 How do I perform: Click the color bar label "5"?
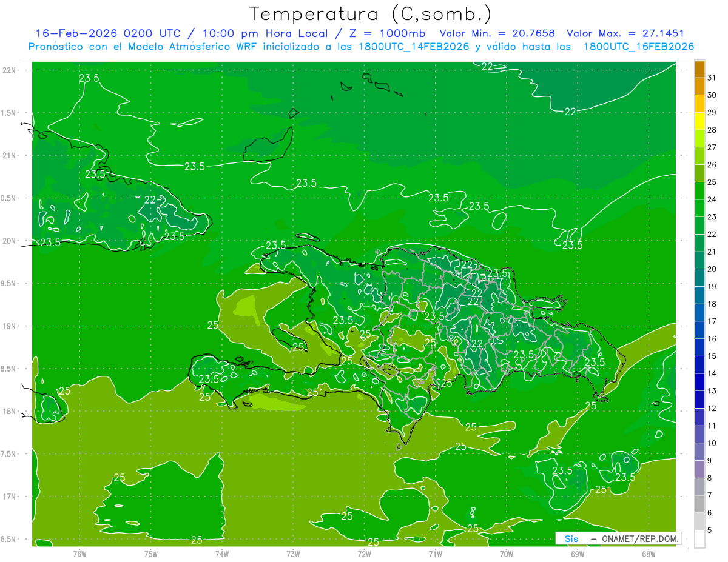710,530
